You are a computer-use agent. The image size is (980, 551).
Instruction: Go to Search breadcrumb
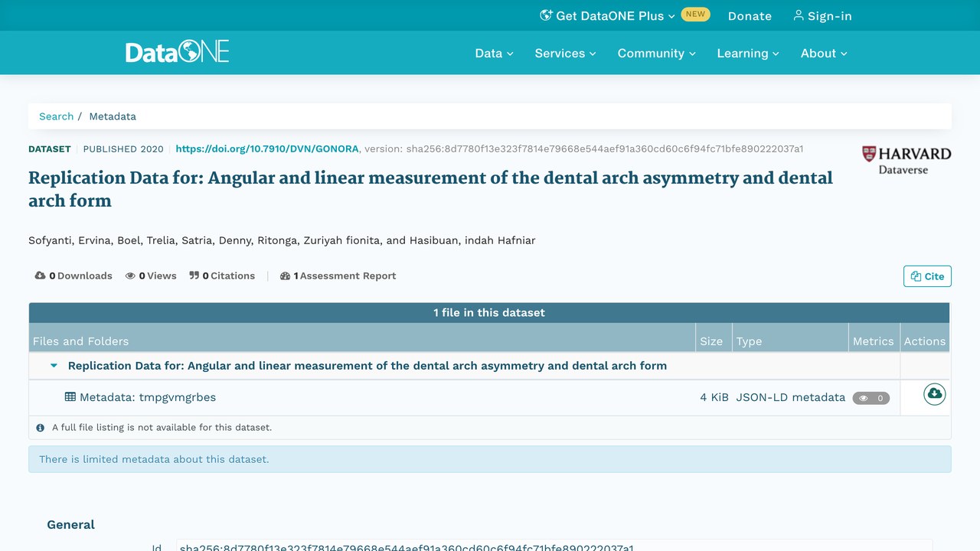(57, 116)
